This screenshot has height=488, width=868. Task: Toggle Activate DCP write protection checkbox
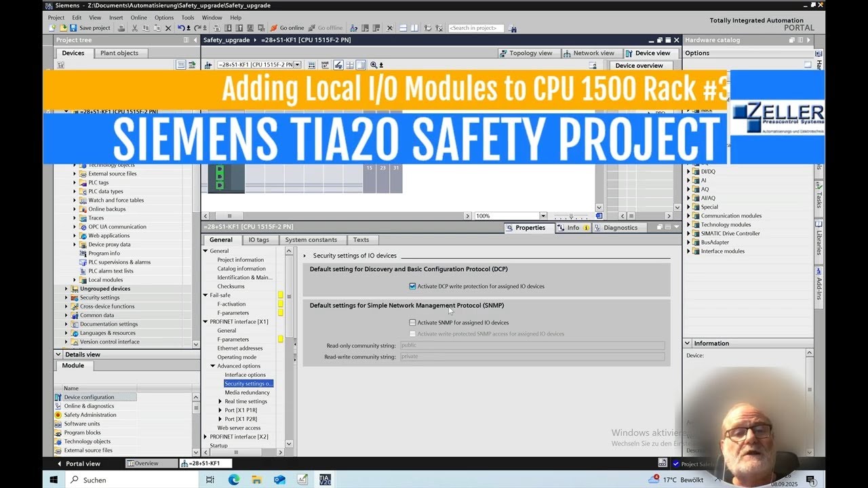click(412, 286)
